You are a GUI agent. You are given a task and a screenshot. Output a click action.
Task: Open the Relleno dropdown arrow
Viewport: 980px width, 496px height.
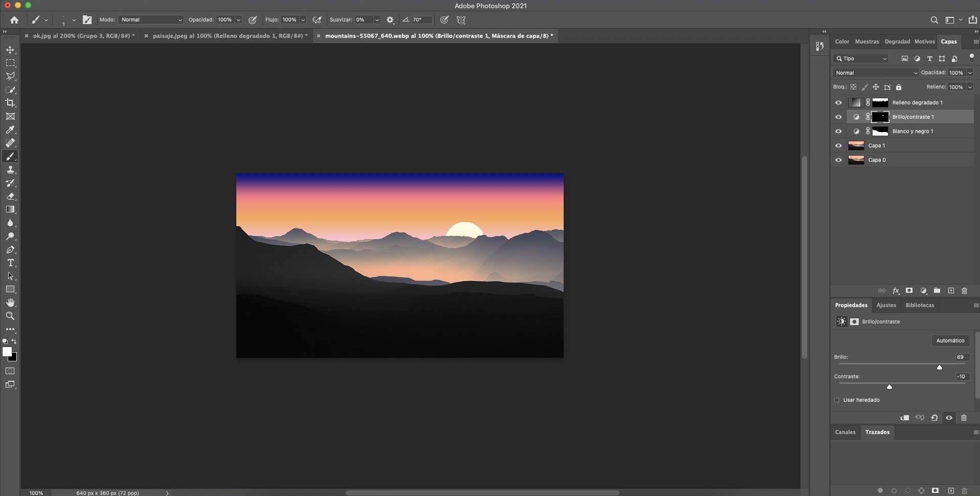(x=970, y=87)
